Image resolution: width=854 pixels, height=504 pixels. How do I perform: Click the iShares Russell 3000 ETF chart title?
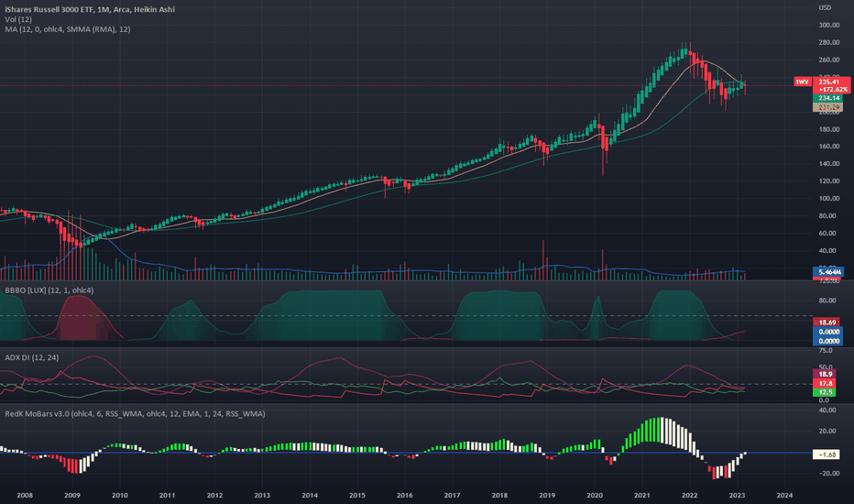[x=90, y=9]
